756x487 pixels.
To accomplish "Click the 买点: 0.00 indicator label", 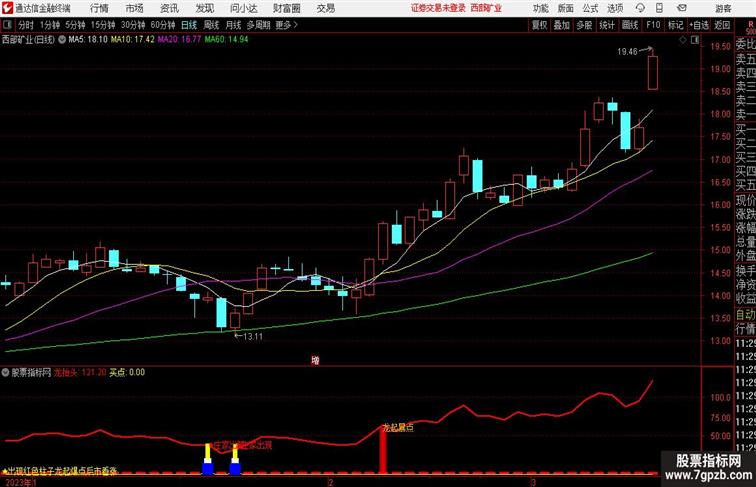I will [127, 372].
